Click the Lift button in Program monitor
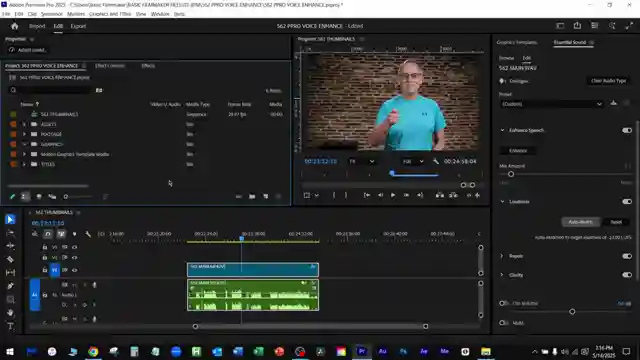The width and height of the screenshot is (640, 360). [440, 196]
